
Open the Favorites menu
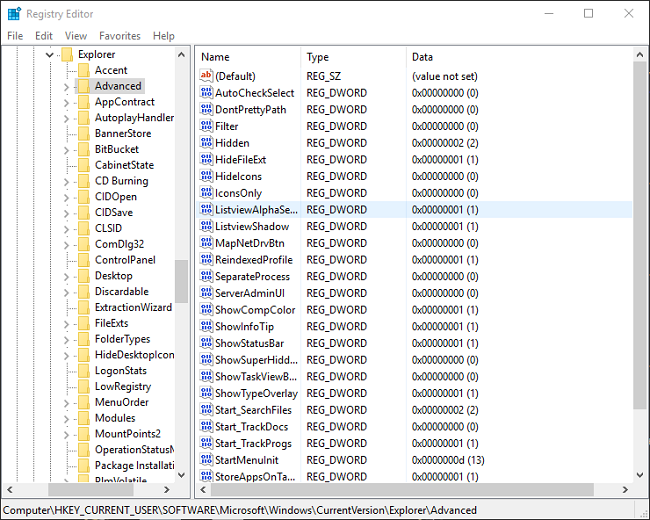[119, 36]
